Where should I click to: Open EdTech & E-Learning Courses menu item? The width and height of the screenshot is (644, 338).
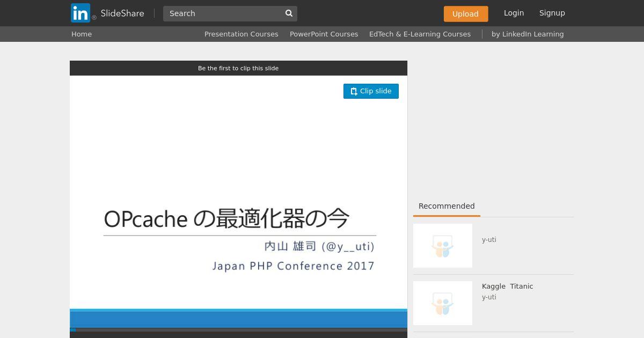coord(420,34)
